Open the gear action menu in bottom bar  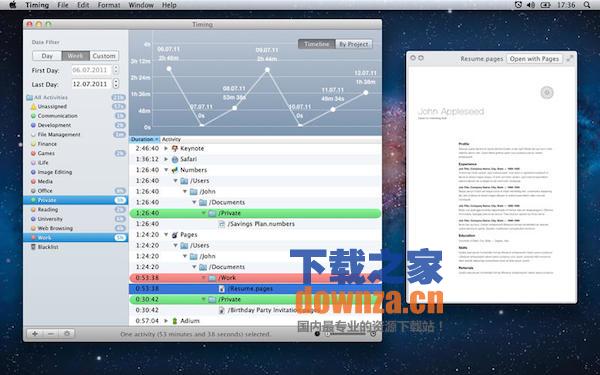(67, 334)
